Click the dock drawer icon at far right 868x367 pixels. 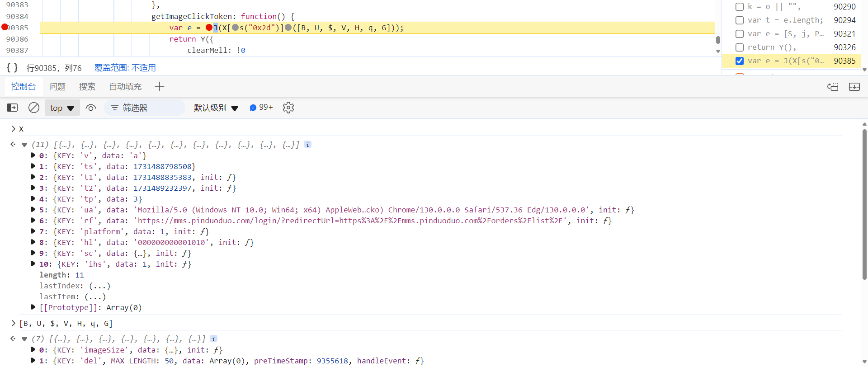[x=854, y=86]
